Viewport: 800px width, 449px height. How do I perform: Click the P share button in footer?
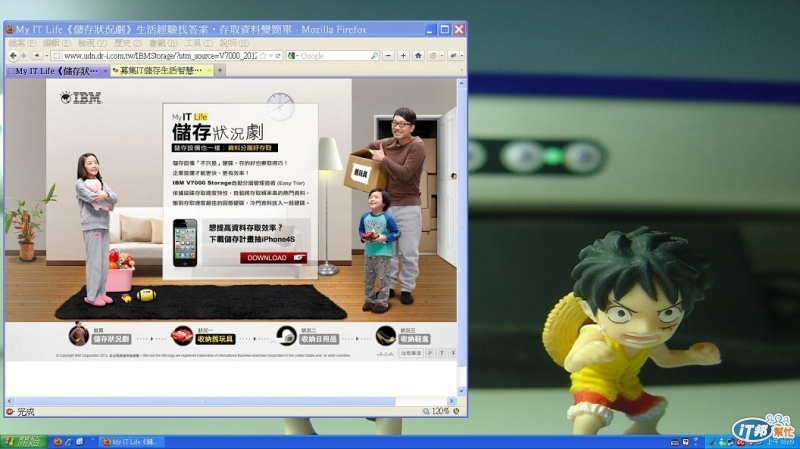point(430,353)
